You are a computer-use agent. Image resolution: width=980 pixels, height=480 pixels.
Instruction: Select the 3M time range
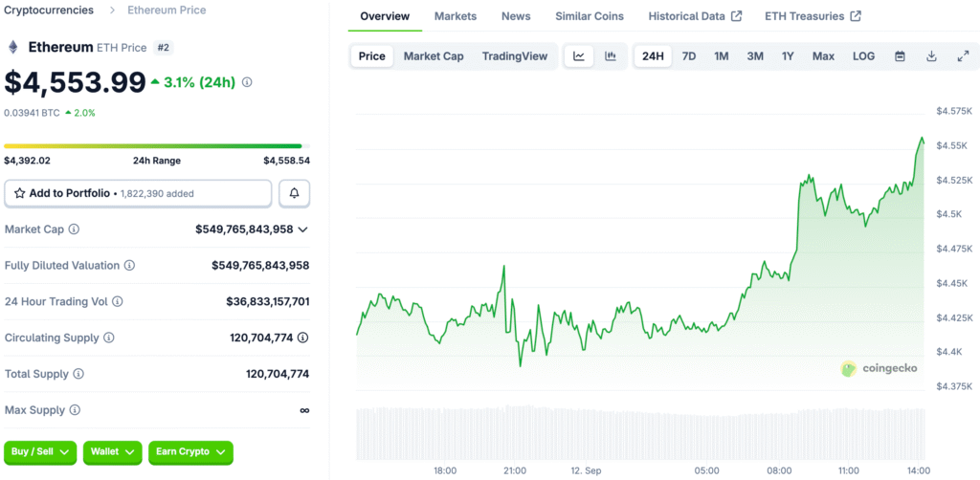point(755,56)
